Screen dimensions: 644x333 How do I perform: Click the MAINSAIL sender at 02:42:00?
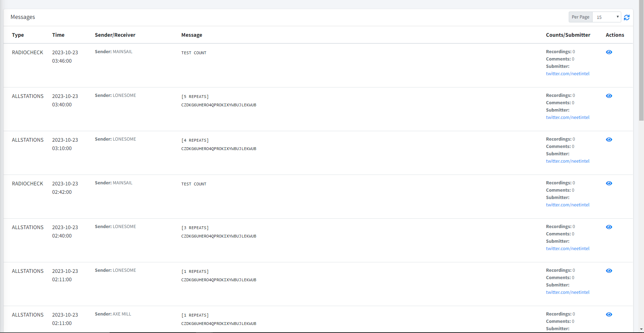point(122,183)
